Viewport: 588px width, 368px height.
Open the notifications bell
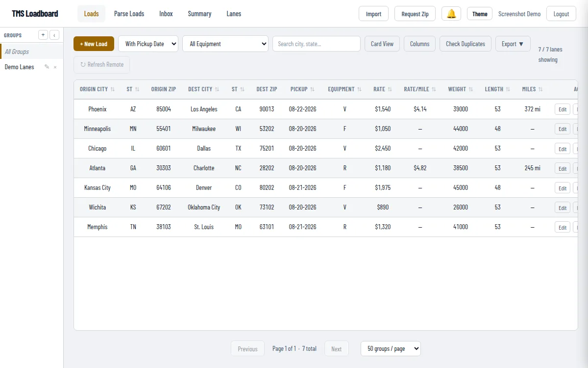pyautogui.click(x=451, y=14)
